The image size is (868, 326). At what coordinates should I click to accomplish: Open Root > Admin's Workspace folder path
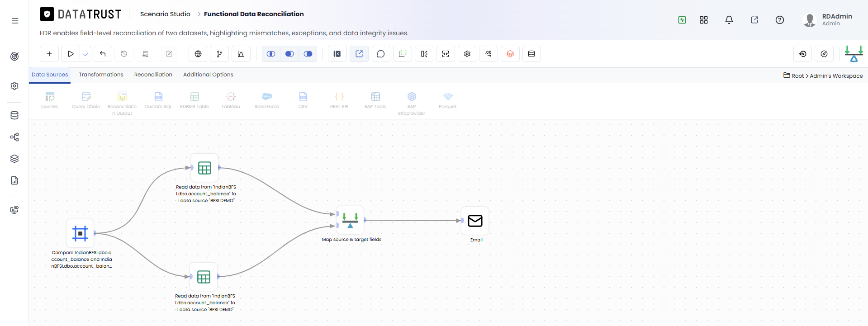[x=823, y=76]
